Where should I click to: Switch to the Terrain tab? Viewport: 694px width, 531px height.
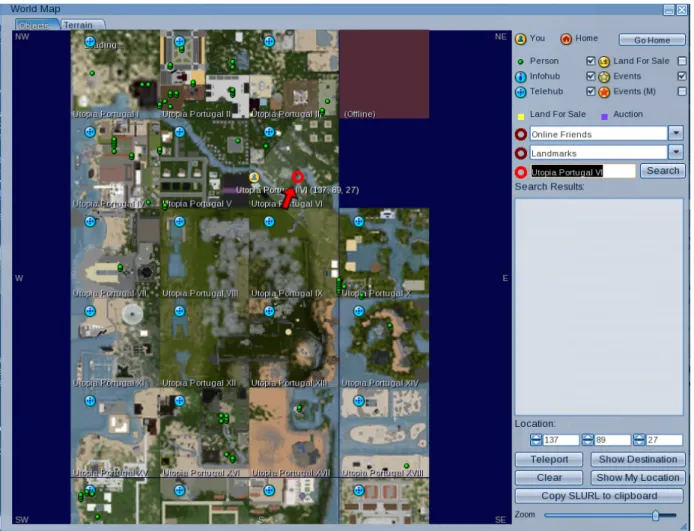tap(82, 25)
